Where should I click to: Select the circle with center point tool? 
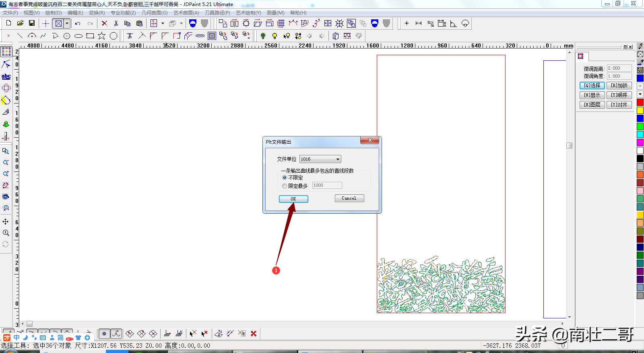tap(67, 36)
